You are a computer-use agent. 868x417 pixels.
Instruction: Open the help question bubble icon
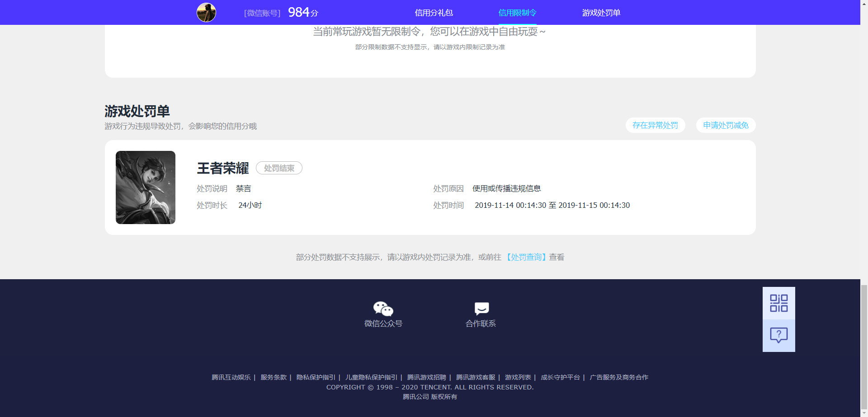778,336
